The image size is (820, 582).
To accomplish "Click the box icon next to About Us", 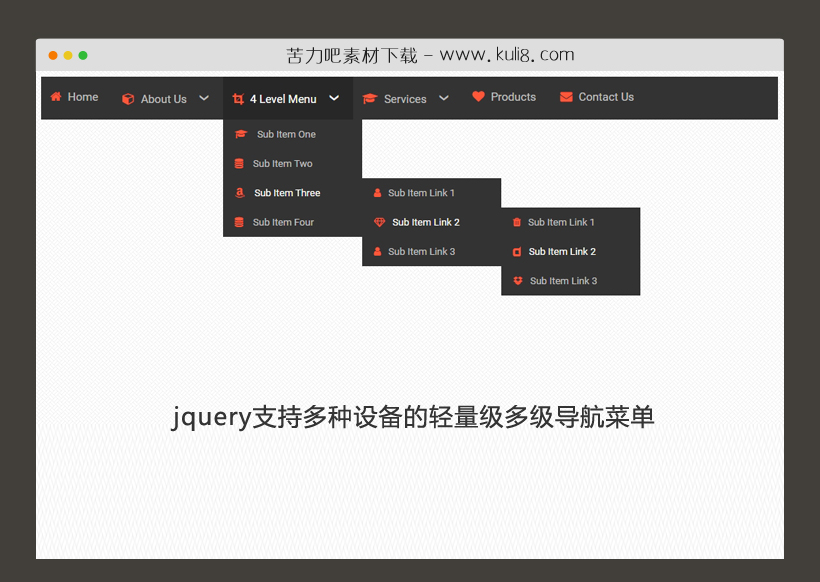I will [x=128, y=99].
